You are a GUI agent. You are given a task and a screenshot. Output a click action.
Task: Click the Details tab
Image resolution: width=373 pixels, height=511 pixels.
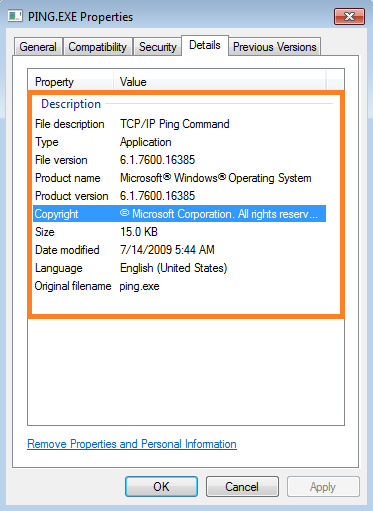click(x=205, y=45)
